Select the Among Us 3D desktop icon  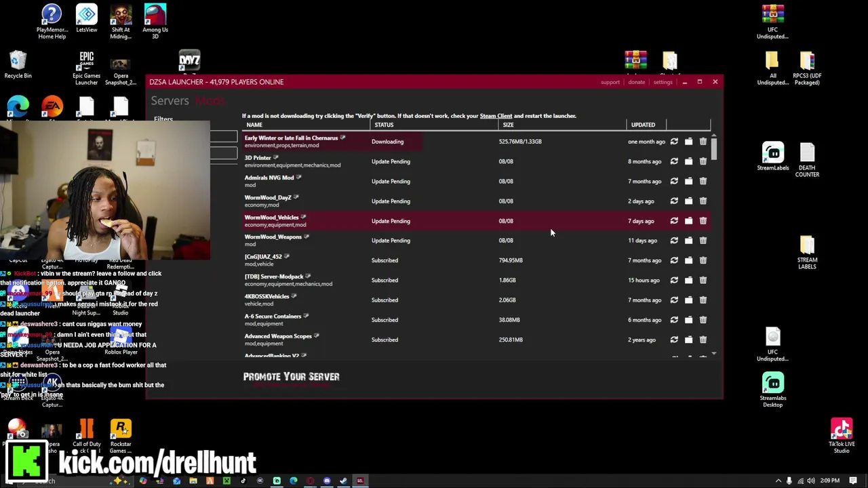tap(155, 21)
